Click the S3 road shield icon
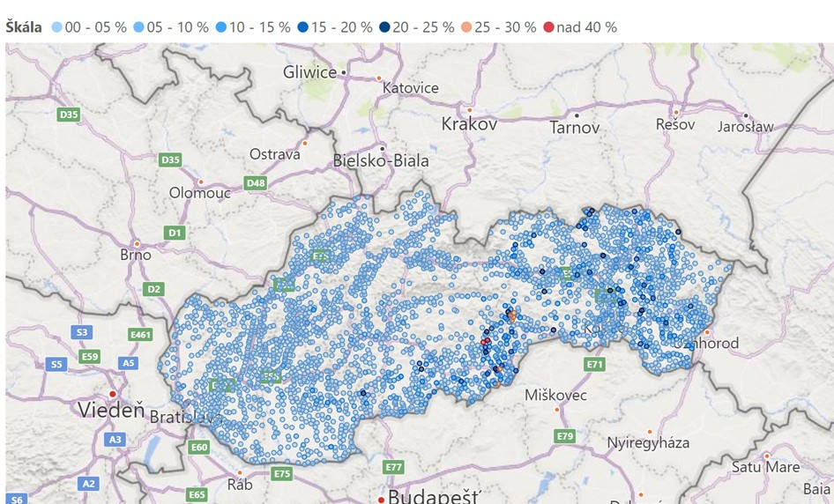Image resolution: width=834 pixels, height=504 pixels. (x=82, y=332)
